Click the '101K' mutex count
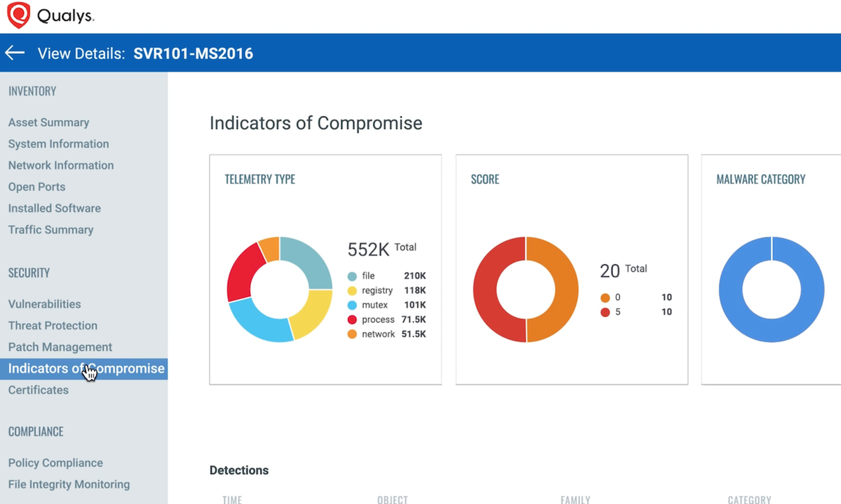The height and width of the screenshot is (504, 841). tap(415, 305)
